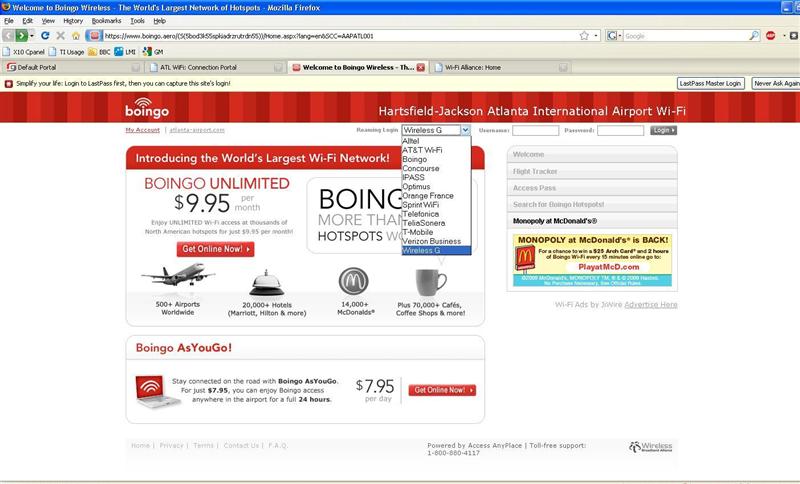Click the Get Online Now button for Unlimited
800x484 pixels.
(x=215, y=249)
